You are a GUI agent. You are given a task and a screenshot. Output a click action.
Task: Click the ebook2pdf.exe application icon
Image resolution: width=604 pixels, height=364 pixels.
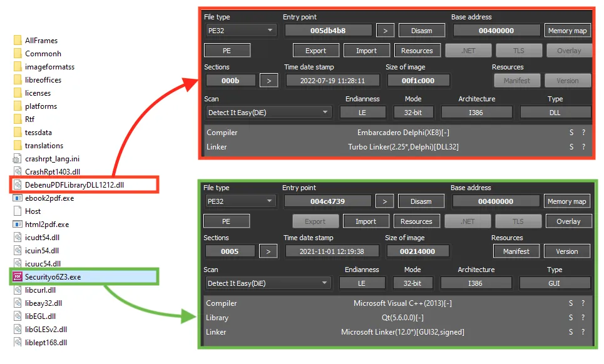point(18,198)
